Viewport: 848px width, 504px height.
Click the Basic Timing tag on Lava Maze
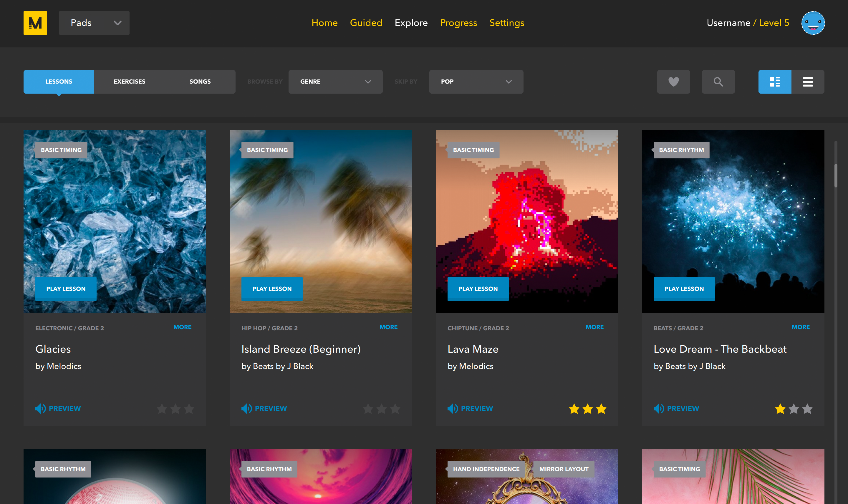473,150
